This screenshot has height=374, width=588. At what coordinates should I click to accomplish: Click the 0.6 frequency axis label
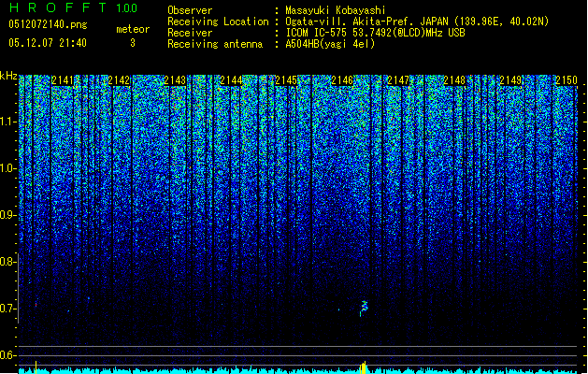coord(7,355)
